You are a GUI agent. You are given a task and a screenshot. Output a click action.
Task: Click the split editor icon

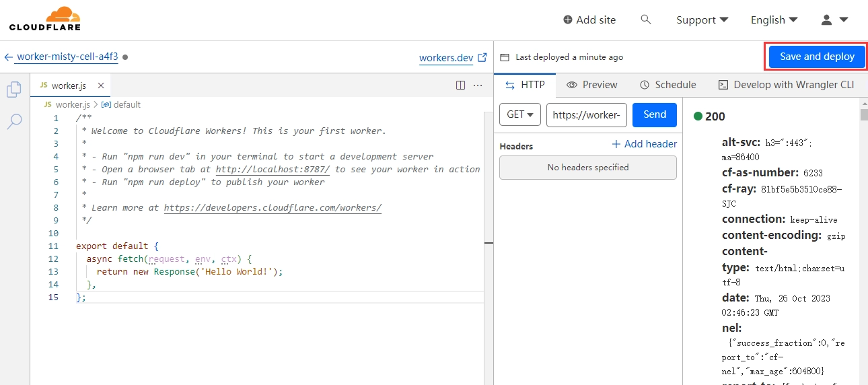point(460,85)
